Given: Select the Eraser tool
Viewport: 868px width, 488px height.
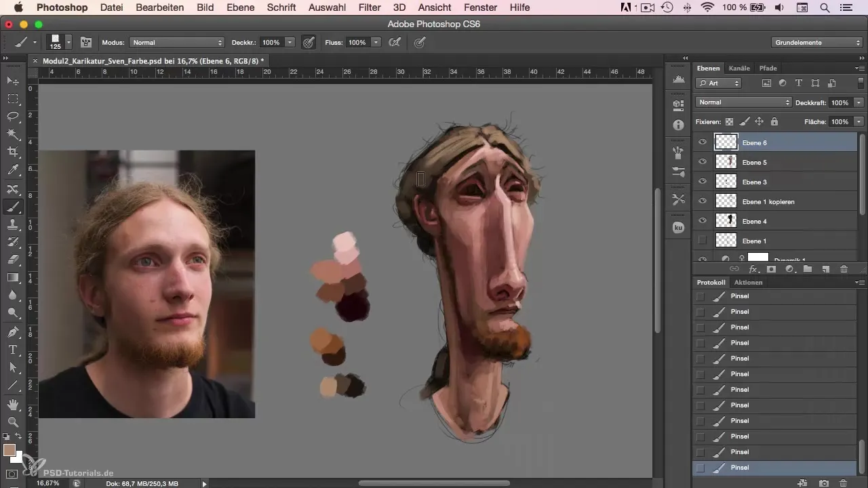Looking at the screenshot, I should point(13,260).
